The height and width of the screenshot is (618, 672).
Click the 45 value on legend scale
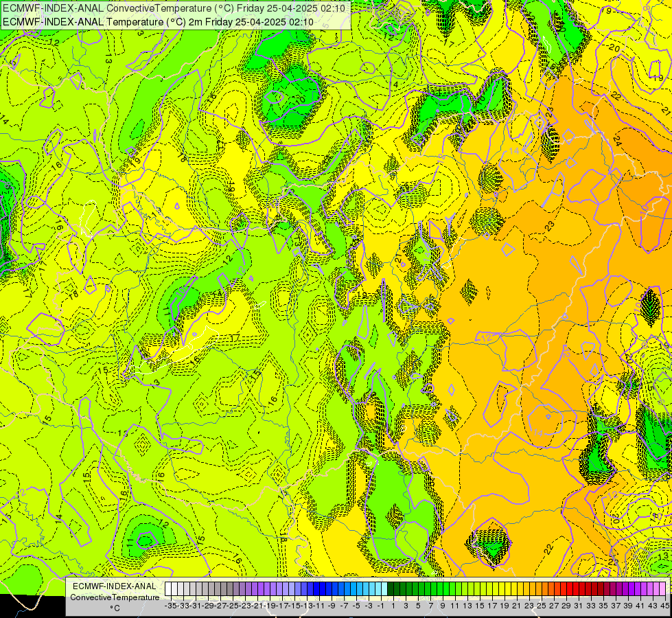(664, 606)
